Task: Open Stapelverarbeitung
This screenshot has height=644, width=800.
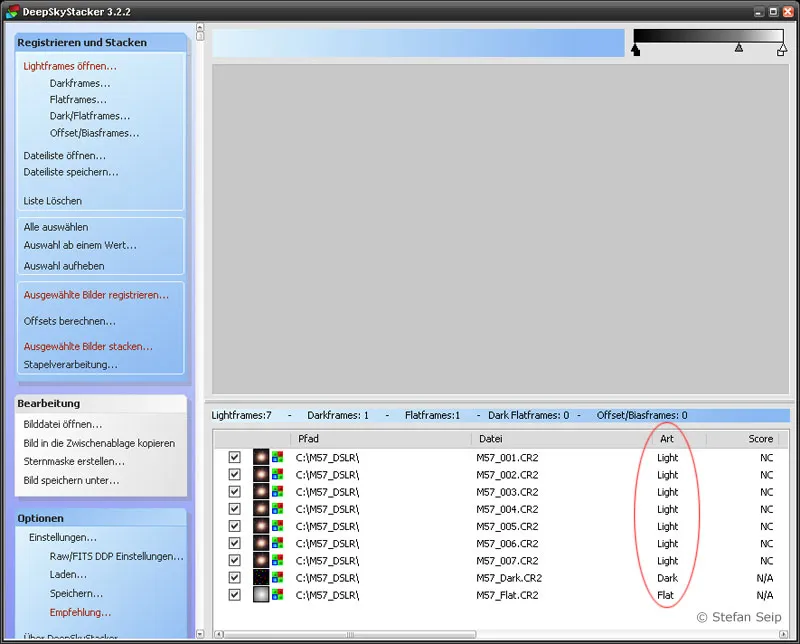Action: (70, 364)
